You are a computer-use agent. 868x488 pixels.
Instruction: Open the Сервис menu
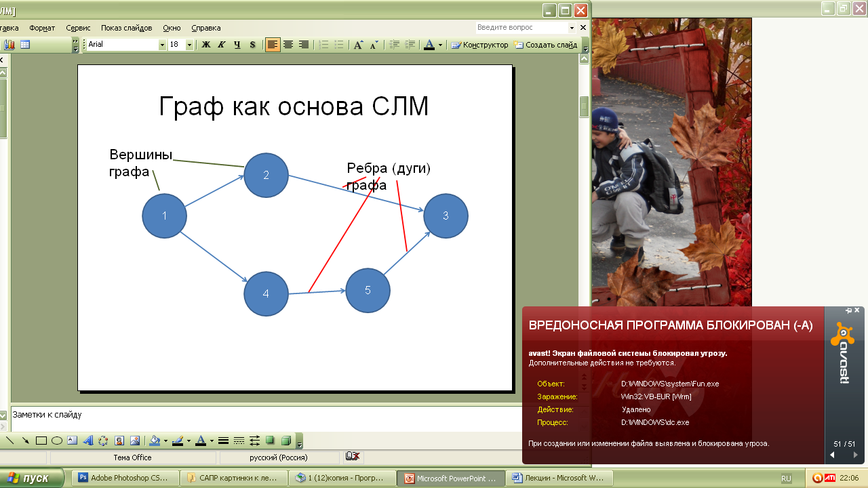[x=78, y=28]
